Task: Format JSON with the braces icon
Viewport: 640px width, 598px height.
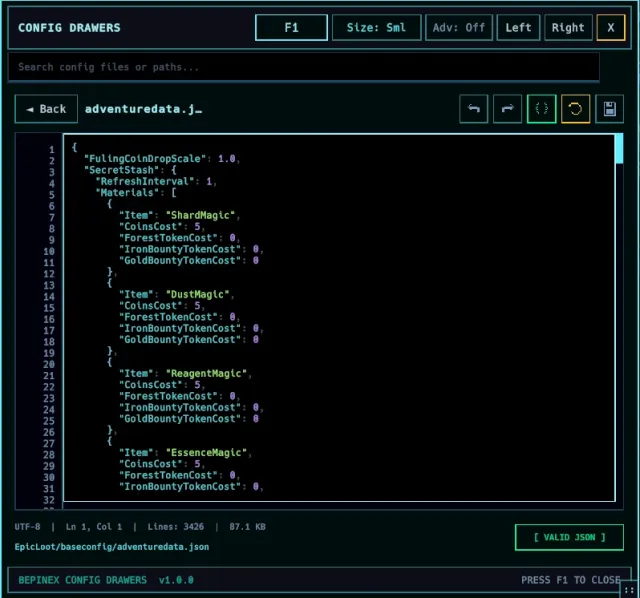Action: tap(542, 109)
